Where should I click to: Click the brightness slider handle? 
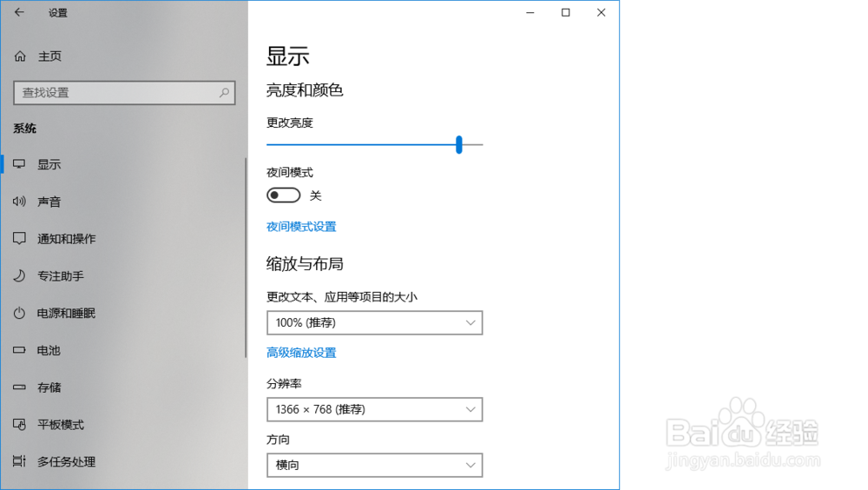459,145
